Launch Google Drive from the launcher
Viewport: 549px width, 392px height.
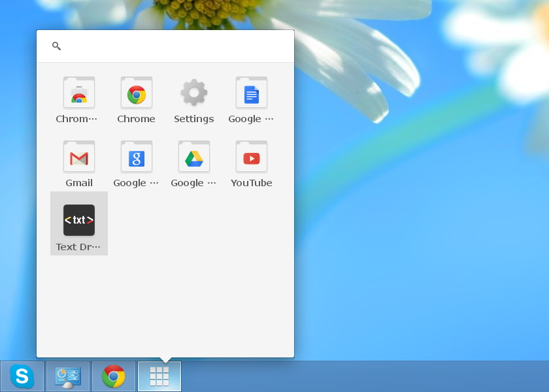(193, 157)
